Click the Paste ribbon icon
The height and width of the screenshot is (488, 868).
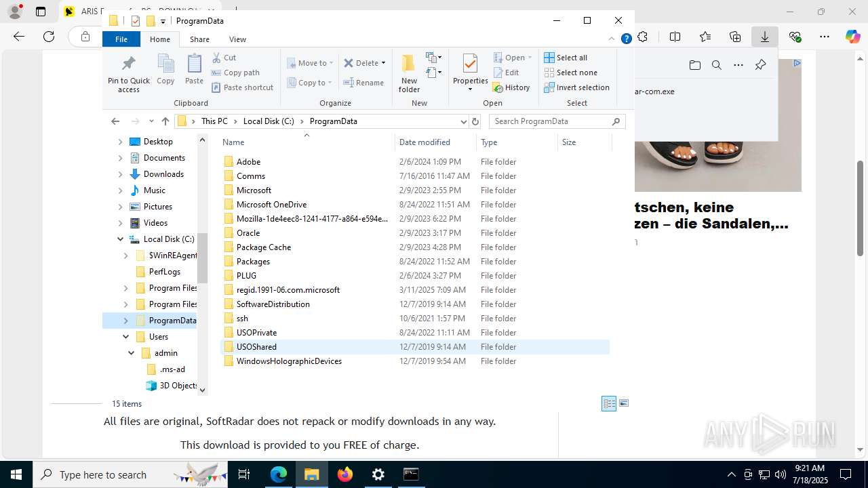pyautogui.click(x=194, y=70)
